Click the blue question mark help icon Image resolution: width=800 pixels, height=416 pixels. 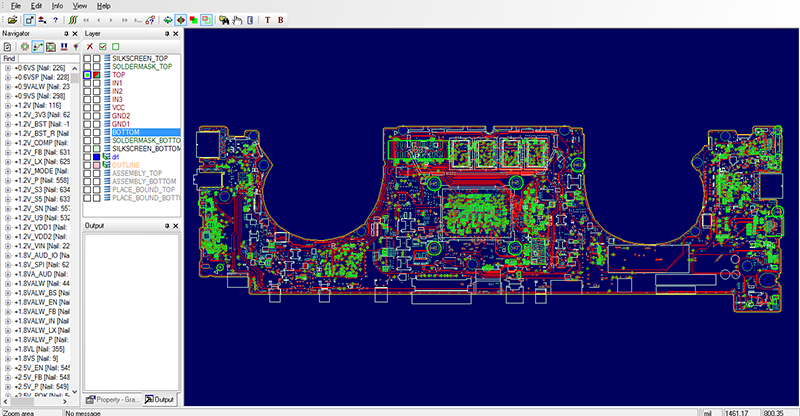[55, 20]
